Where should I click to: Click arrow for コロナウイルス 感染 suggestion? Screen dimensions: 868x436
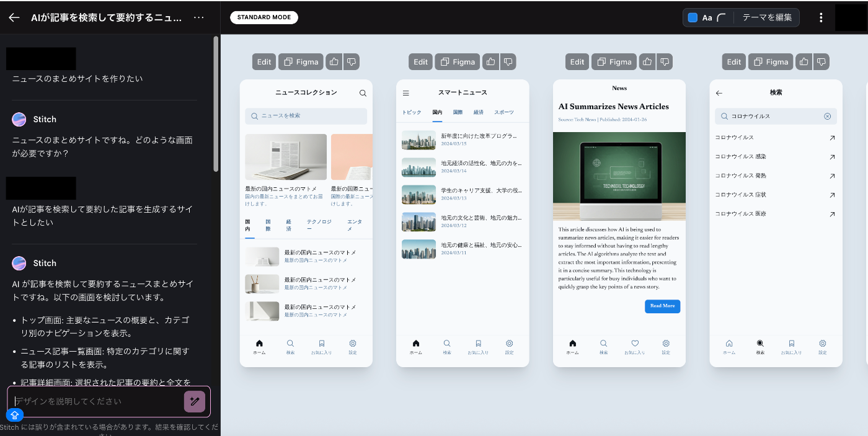click(x=832, y=157)
